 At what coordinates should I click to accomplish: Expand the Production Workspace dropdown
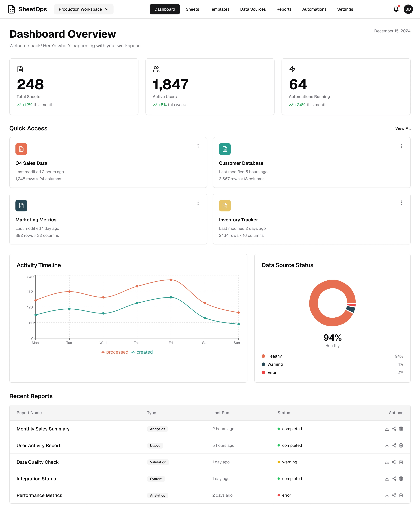83,9
